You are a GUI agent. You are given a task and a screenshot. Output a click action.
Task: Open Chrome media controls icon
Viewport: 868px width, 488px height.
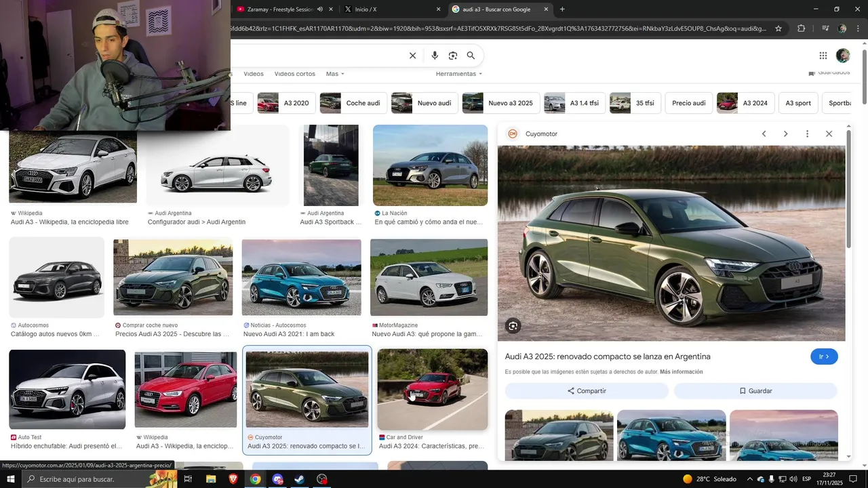pos(825,28)
